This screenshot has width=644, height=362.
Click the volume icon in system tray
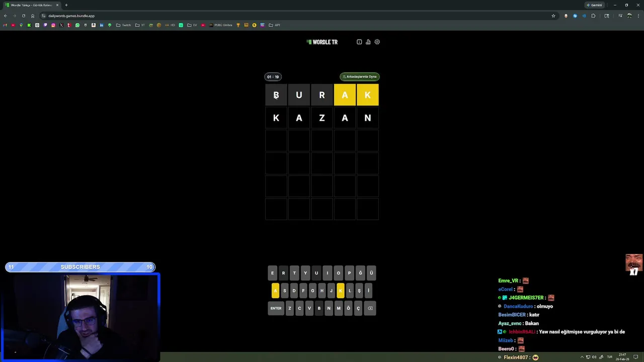(x=594, y=357)
